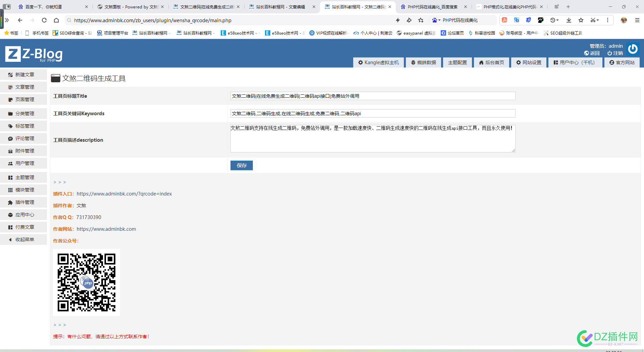The width and height of the screenshot is (644, 352).
Task: Expand the sidebar toggle chevrons
Action: (x=7, y=20)
